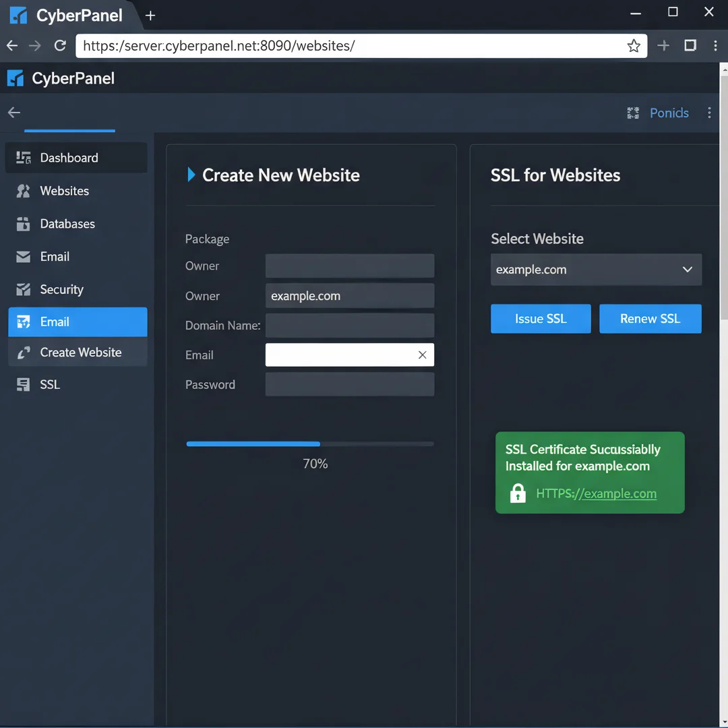Click the first Owner input field
The image size is (728, 728).
[x=350, y=266]
